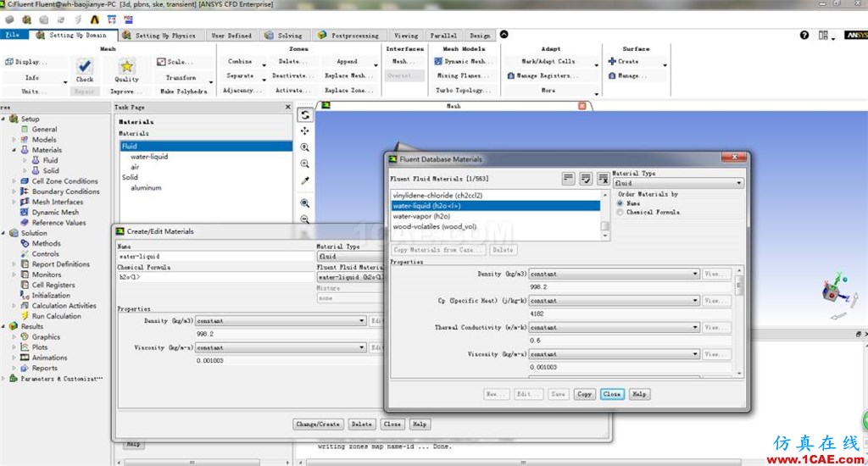Click the Density value field 998.2 in database
868x466 pixels.
(x=630, y=287)
